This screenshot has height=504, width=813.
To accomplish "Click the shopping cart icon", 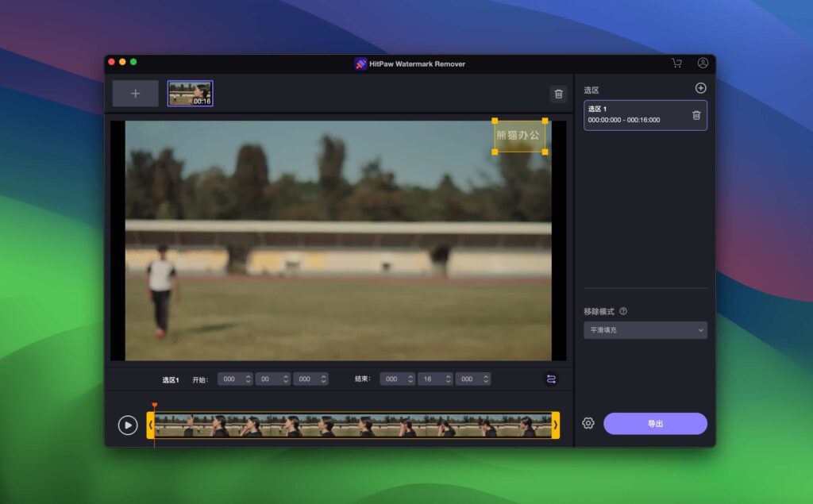I will tap(676, 63).
